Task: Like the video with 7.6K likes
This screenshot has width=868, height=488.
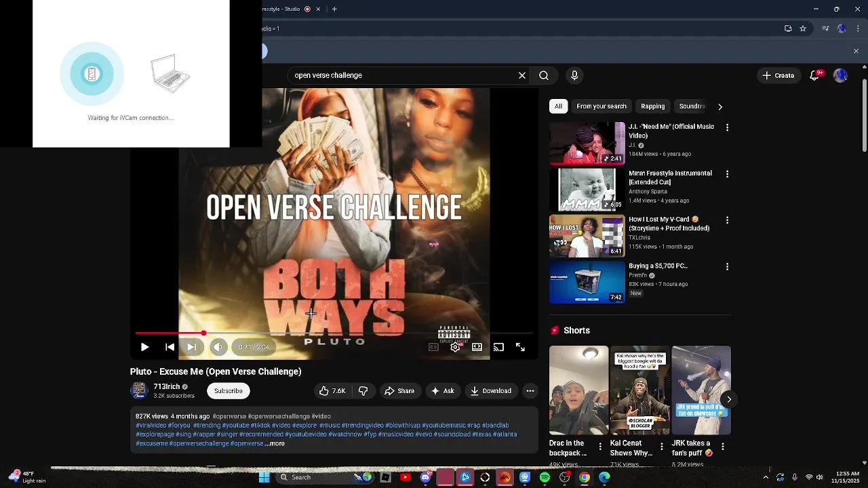Action: [332, 390]
